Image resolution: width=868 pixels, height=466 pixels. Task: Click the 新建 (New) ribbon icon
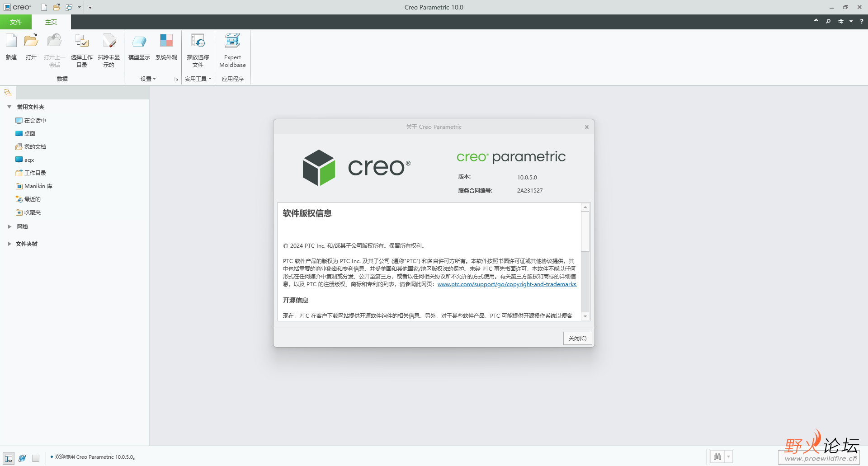(11, 41)
